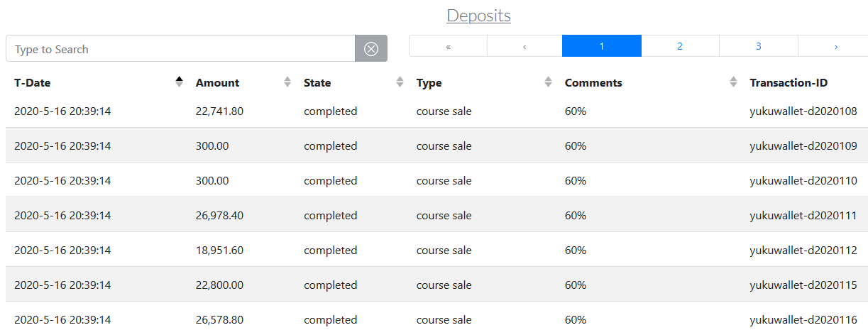Image resolution: width=868 pixels, height=330 pixels.
Task: Focus the Type to Search field
Action: click(x=180, y=49)
